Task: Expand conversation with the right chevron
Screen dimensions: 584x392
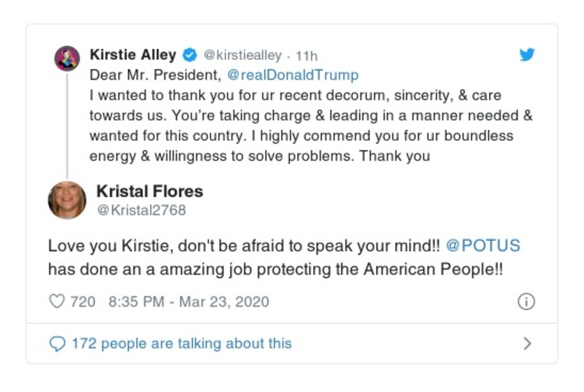Action: (527, 343)
